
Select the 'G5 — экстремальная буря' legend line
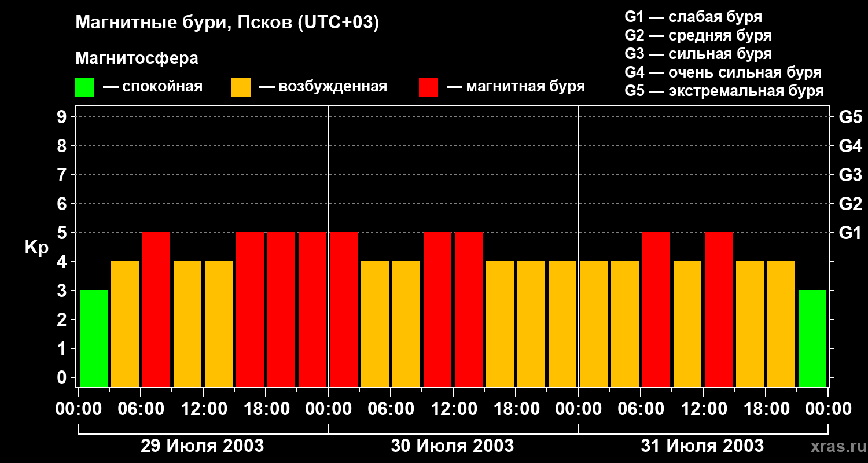click(x=724, y=91)
